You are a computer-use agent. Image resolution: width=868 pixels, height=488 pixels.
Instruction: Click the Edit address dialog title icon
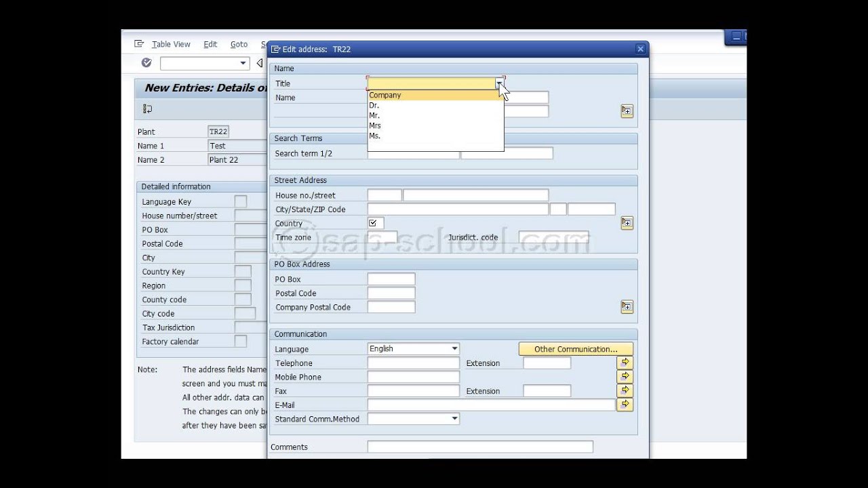[x=275, y=49]
